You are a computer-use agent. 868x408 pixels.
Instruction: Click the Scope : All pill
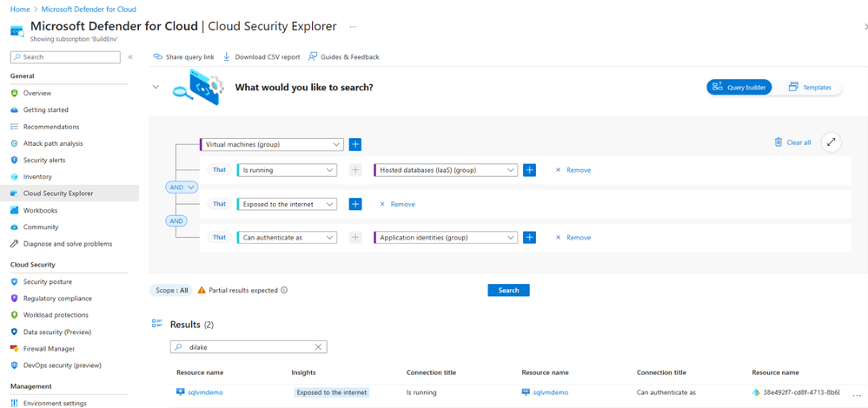pos(171,290)
